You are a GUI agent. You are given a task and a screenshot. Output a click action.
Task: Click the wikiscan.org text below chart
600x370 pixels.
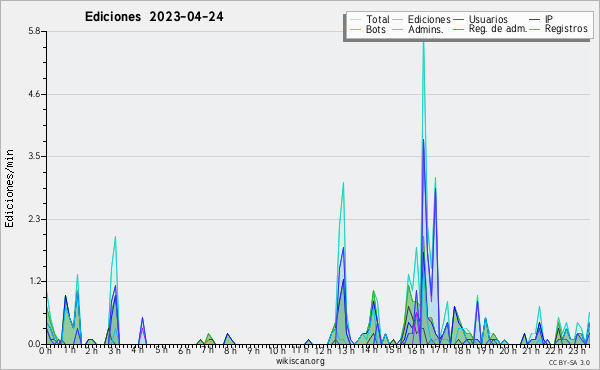click(x=300, y=361)
